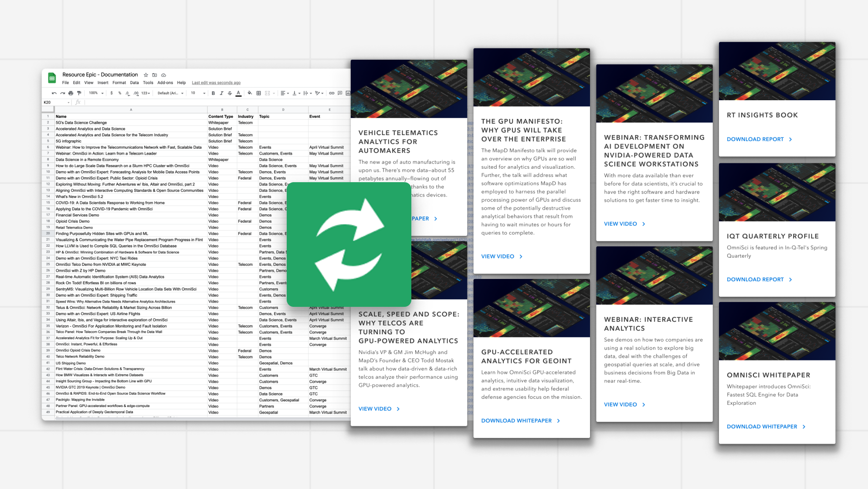The image size is (868, 489).
Task: Click Download Report under RT Insights Book
Action: click(x=759, y=139)
